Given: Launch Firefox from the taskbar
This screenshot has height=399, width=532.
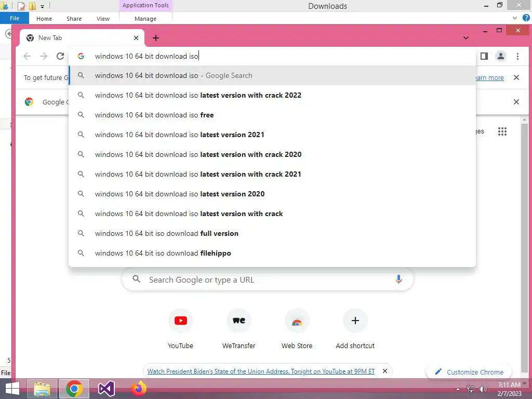Looking at the screenshot, I should point(139,388).
